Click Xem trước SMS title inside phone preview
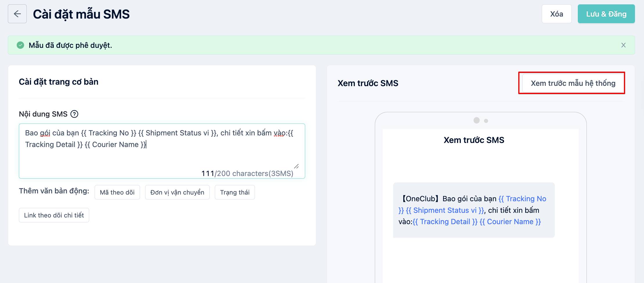Image resolution: width=644 pixels, height=283 pixels. click(474, 140)
